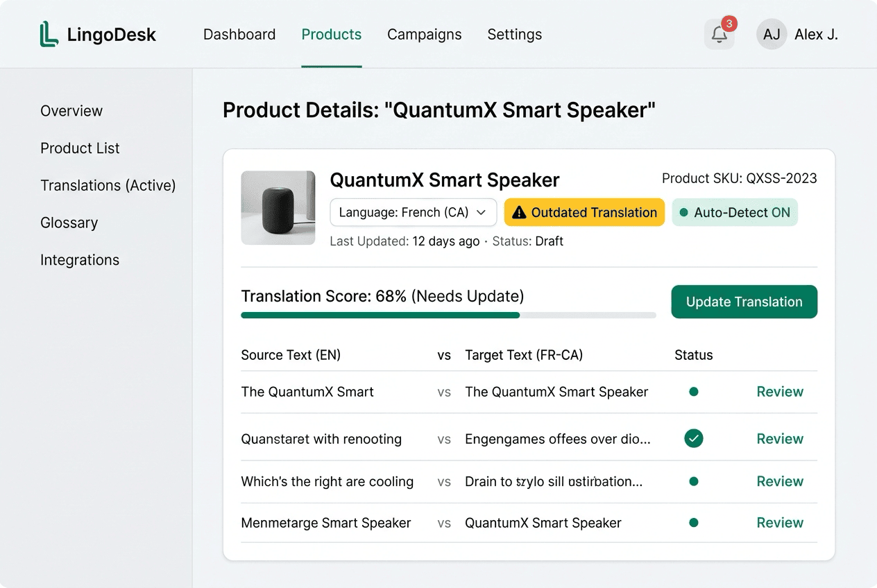877x588 pixels.
Task: Click the chevron on the language selector
Action: point(482,213)
